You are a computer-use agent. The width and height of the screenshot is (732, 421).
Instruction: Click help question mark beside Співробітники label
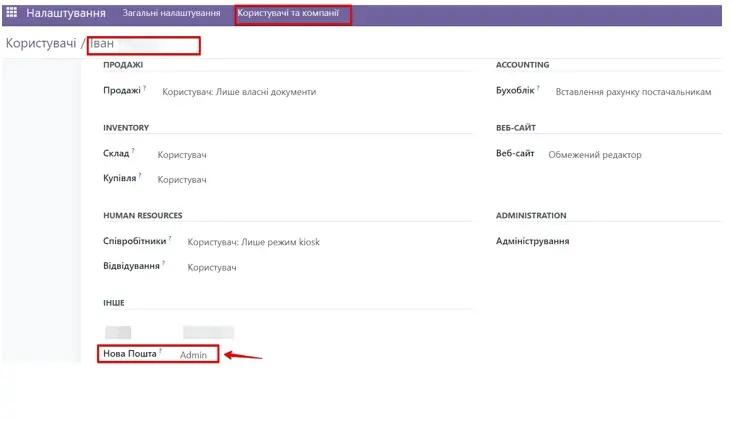click(x=170, y=238)
